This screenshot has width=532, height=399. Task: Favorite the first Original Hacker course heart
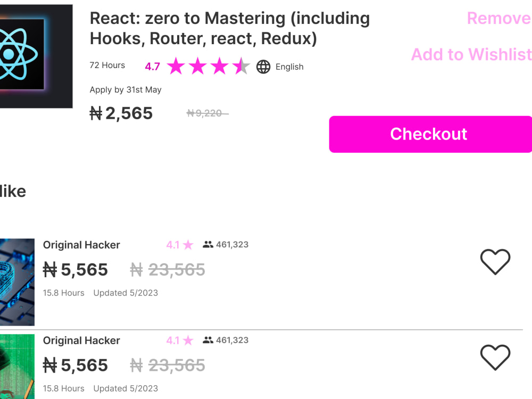coord(495,261)
